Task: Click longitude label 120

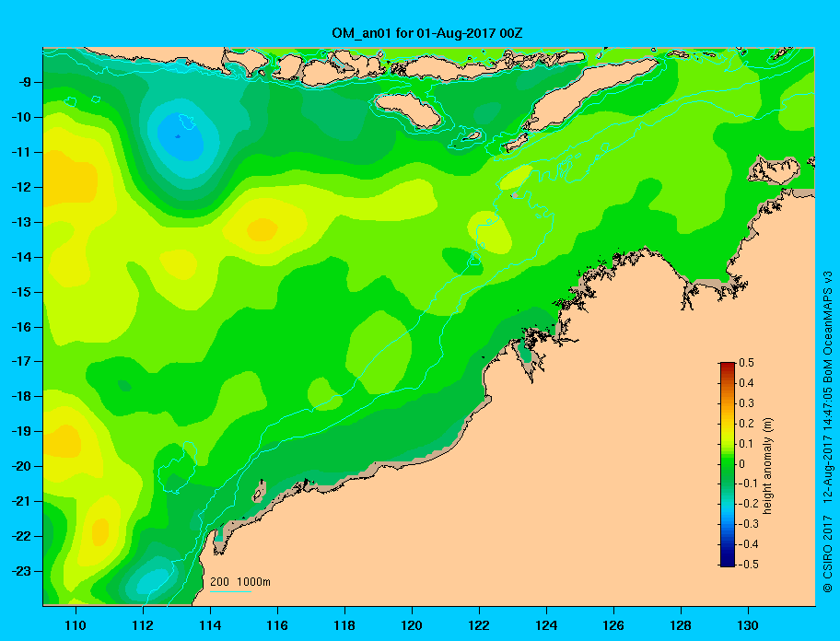Action: click(x=412, y=625)
